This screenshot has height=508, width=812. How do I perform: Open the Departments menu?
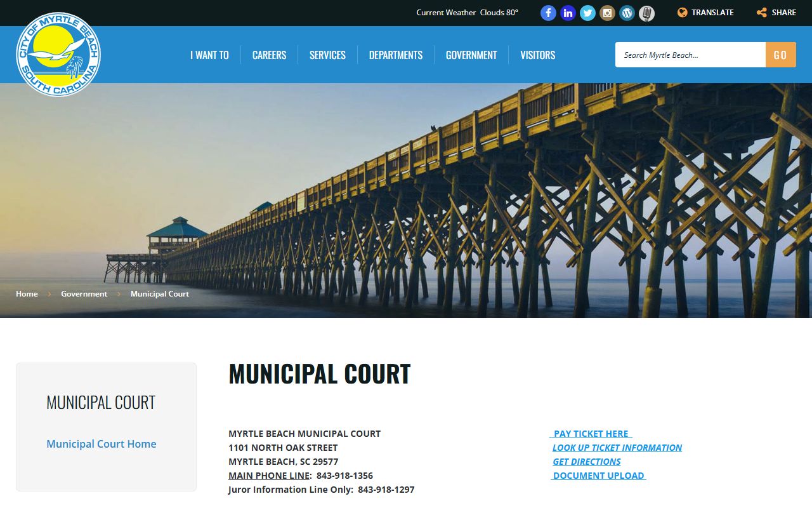coord(396,55)
